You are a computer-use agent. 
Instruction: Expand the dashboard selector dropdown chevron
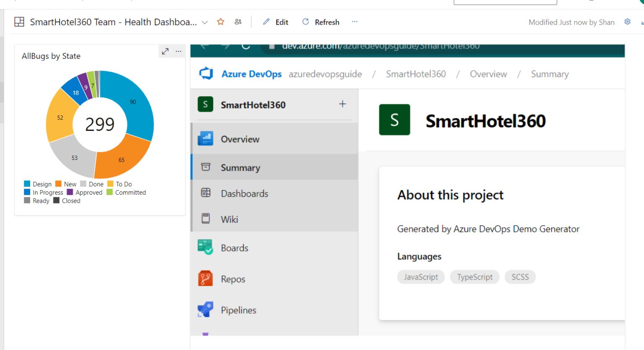click(x=205, y=22)
